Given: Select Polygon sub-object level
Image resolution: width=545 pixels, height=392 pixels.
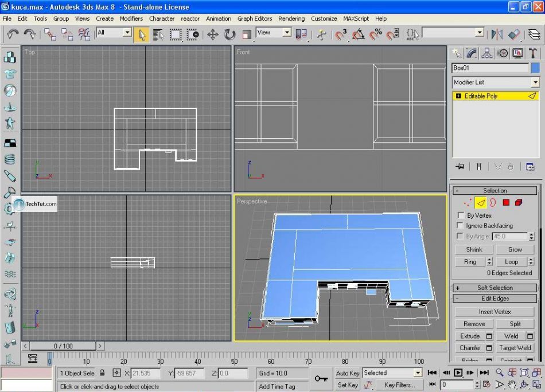Looking at the screenshot, I should point(506,202).
